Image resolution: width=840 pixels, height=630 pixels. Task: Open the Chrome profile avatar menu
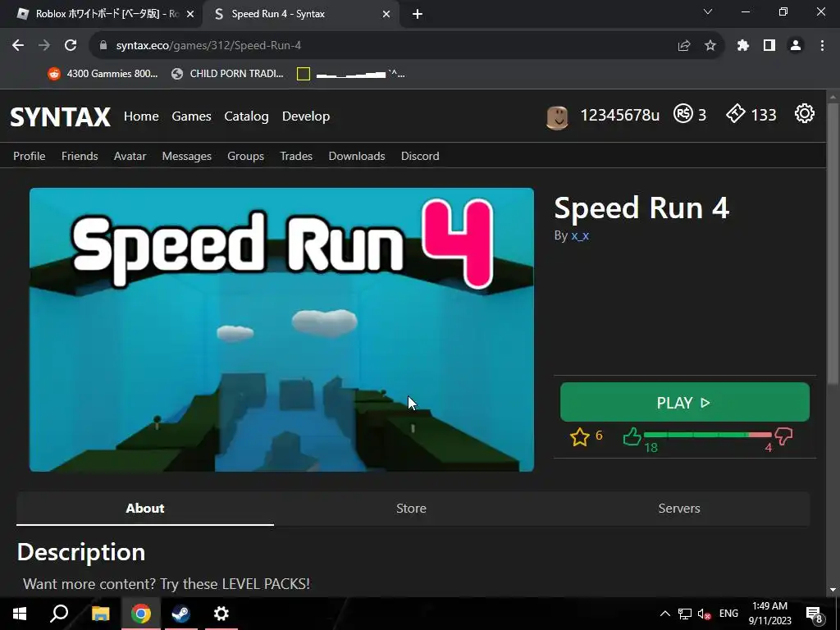pos(796,46)
